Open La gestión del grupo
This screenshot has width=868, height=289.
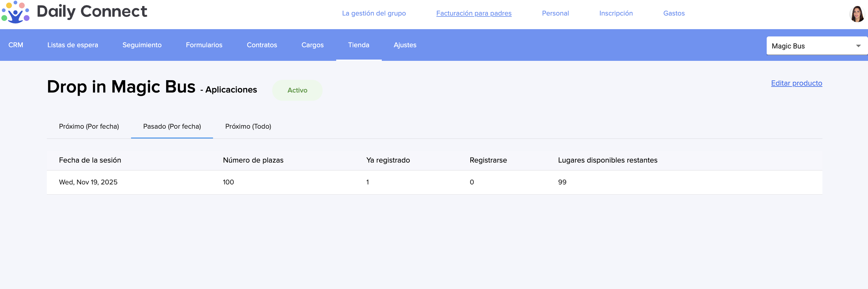click(x=374, y=13)
